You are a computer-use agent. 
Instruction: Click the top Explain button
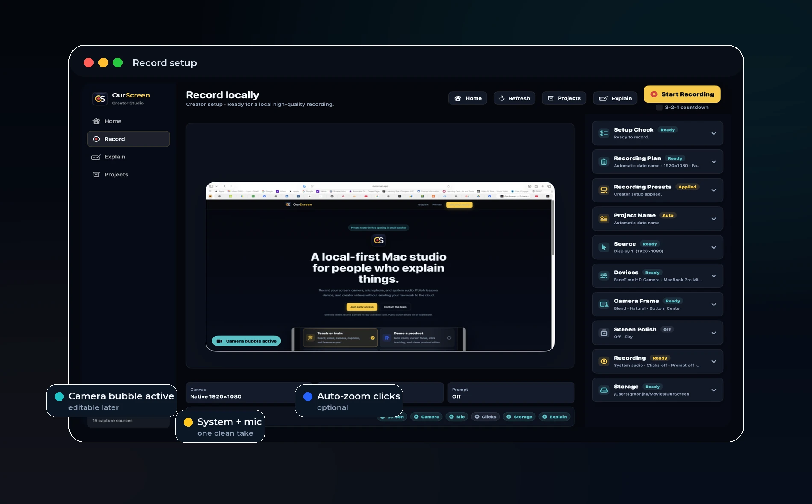615,98
